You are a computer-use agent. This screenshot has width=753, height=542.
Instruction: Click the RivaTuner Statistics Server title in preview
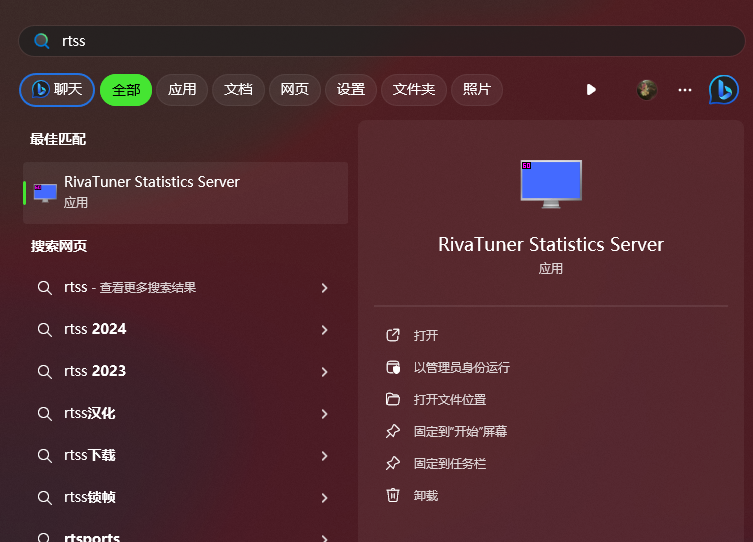(x=551, y=245)
